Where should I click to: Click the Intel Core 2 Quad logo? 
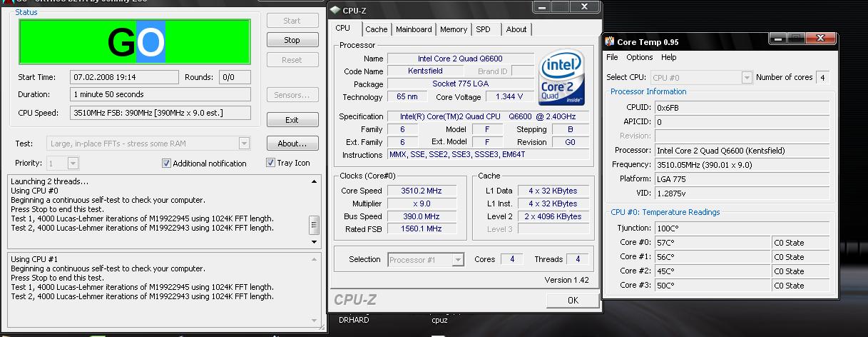coord(562,76)
